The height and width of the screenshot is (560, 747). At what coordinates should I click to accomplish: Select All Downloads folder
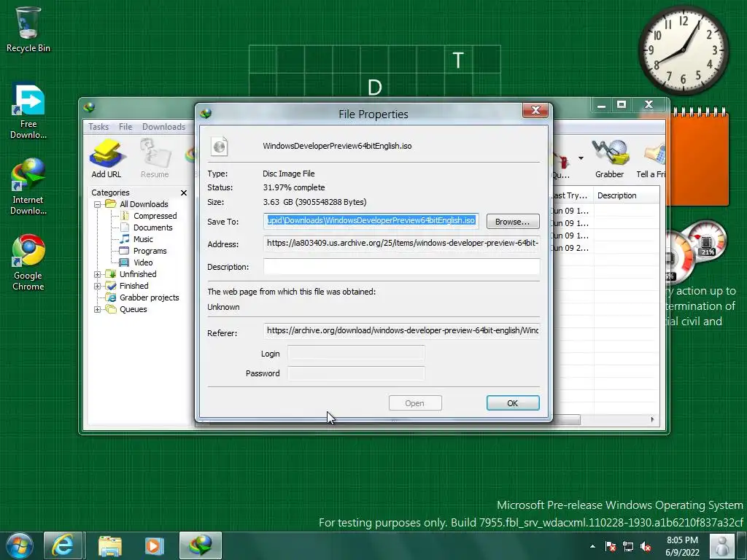144,204
